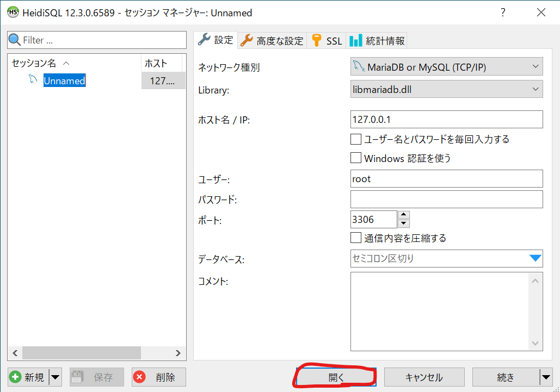
Task: Click the wrench icon on the 高度な設定 tab
Action: click(247, 40)
